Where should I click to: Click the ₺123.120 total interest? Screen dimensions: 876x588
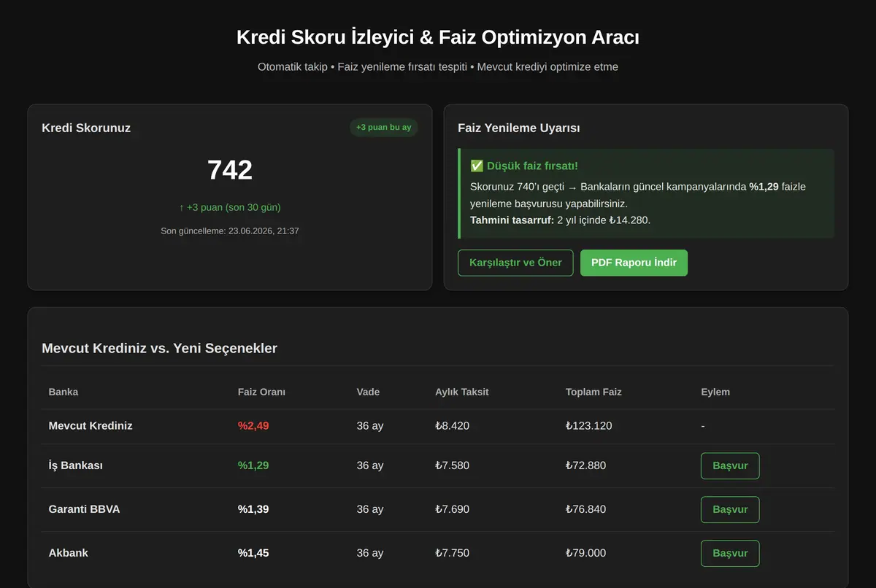(x=588, y=425)
